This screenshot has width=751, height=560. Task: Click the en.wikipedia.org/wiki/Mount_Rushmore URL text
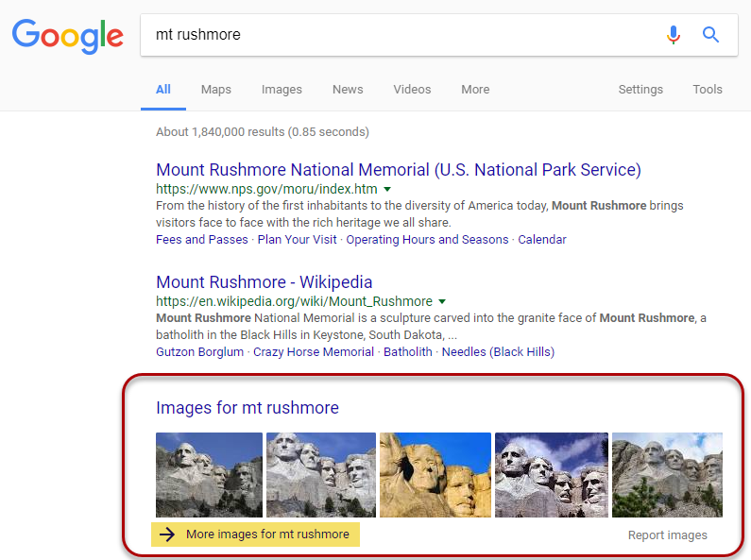click(x=294, y=301)
